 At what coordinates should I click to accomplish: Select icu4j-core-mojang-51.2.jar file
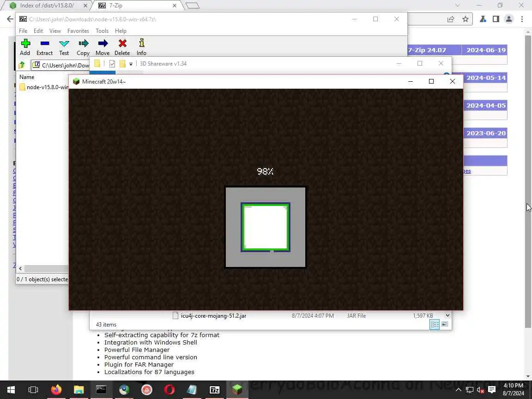(213, 316)
